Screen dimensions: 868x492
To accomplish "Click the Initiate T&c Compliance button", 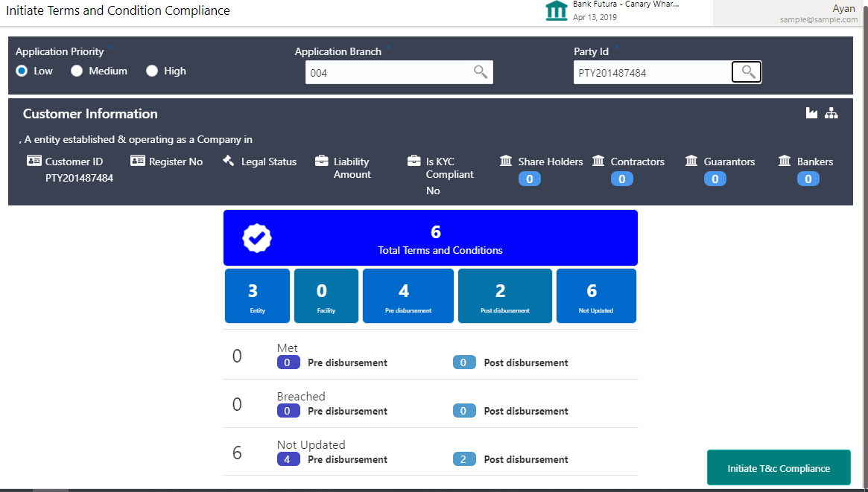I will tap(779, 468).
